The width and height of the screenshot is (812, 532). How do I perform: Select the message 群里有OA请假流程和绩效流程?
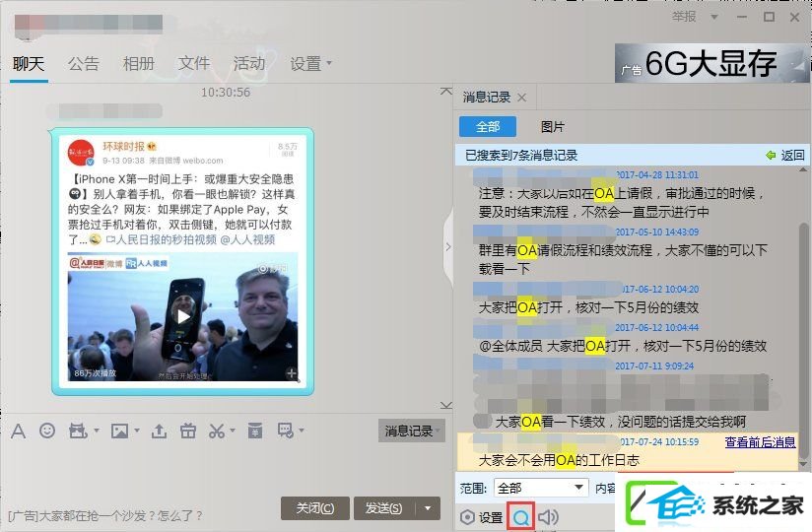tap(623, 259)
